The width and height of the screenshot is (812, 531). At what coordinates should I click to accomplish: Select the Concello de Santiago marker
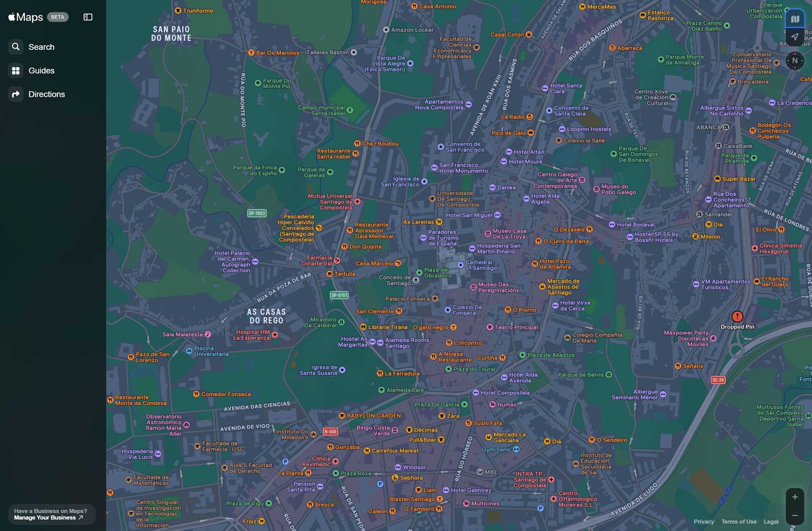(x=416, y=280)
